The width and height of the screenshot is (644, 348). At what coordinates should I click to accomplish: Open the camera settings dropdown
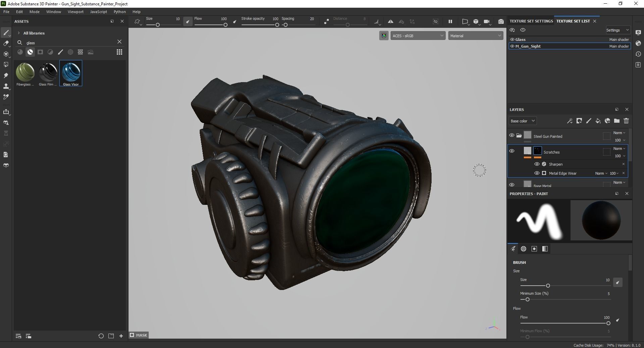487,22
